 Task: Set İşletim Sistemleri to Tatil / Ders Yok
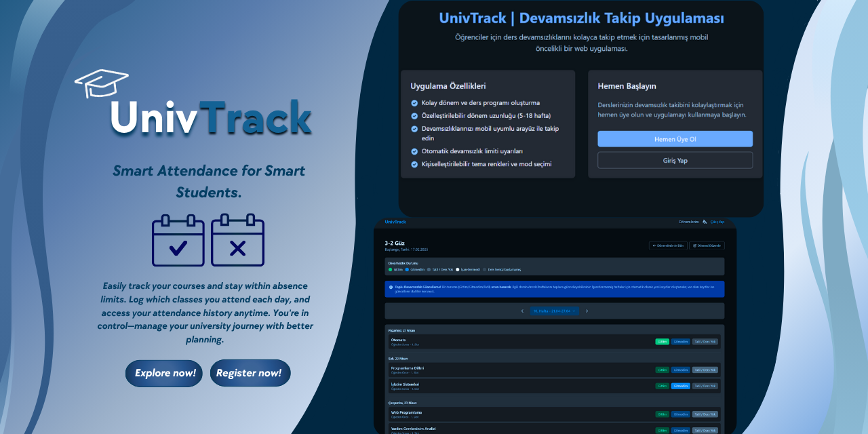[x=705, y=386]
